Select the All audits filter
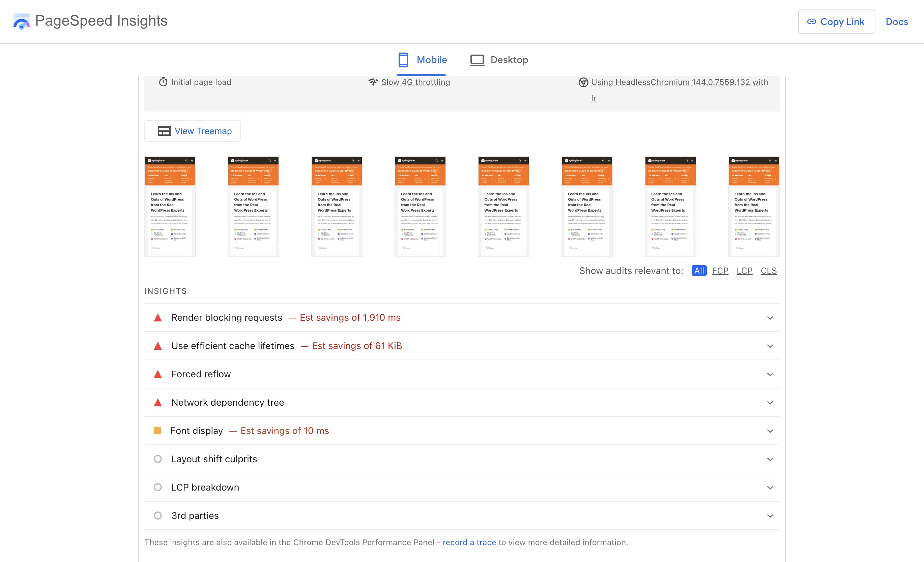Image resolution: width=924 pixels, height=562 pixels. click(699, 271)
